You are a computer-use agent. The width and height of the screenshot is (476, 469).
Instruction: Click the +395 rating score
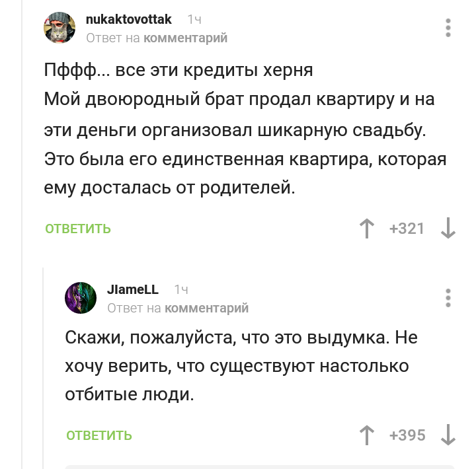click(407, 435)
